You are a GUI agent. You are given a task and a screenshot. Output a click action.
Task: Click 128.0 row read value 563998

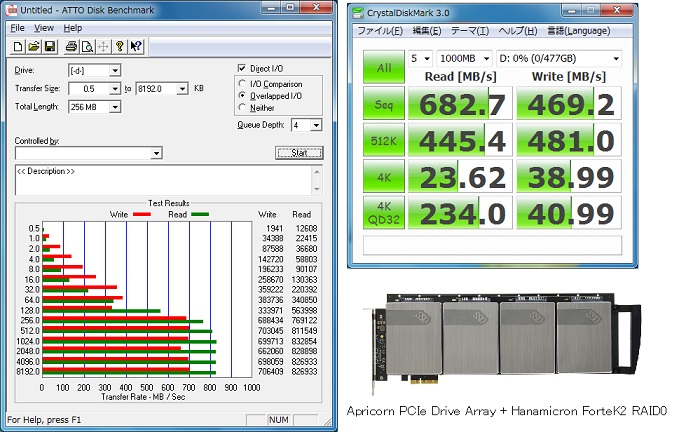click(x=304, y=310)
